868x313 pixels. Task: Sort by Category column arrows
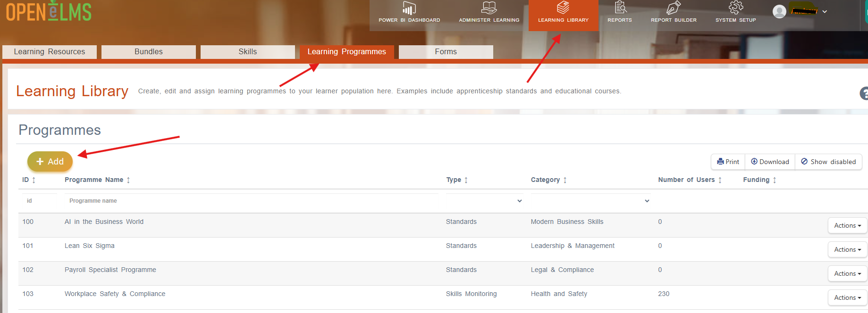565,180
